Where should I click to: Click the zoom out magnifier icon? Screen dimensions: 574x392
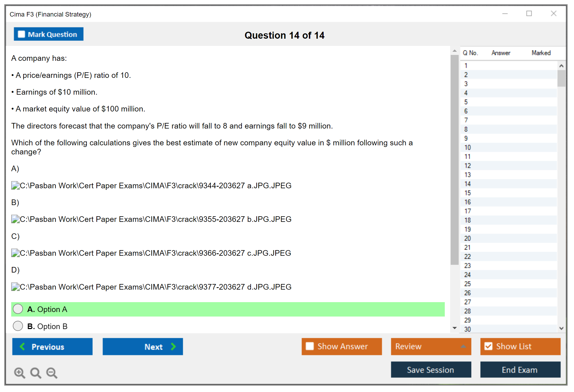pyautogui.click(x=52, y=373)
